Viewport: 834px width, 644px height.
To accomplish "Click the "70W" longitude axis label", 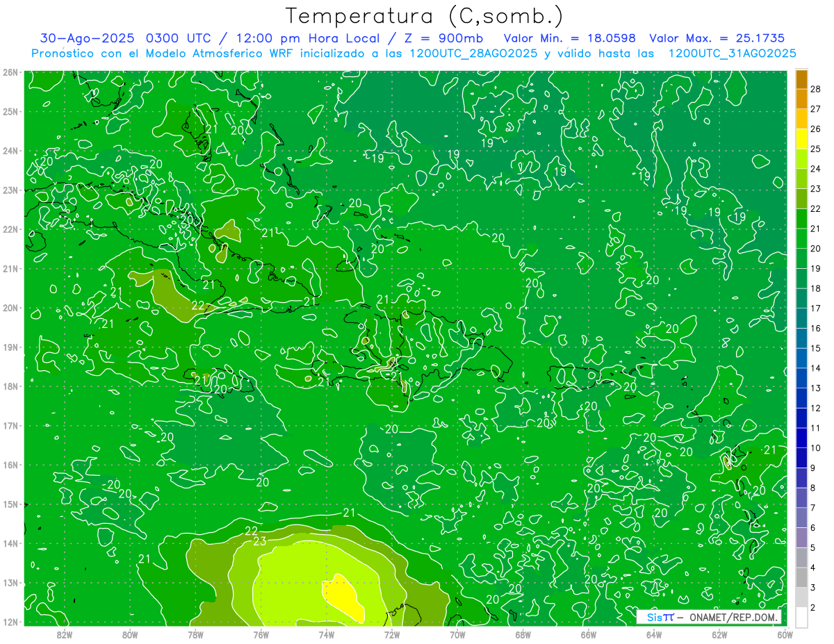I will (x=457, y=634).
